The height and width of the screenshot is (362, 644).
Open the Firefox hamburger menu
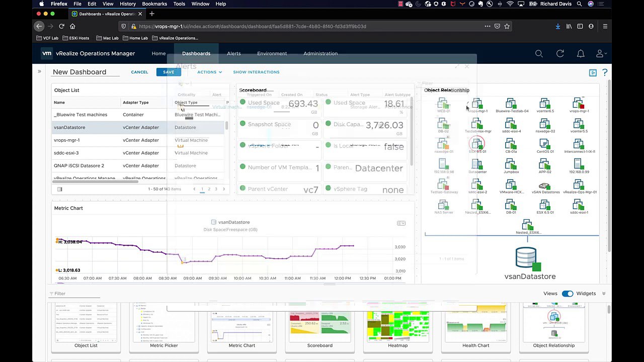click(605, 26)
